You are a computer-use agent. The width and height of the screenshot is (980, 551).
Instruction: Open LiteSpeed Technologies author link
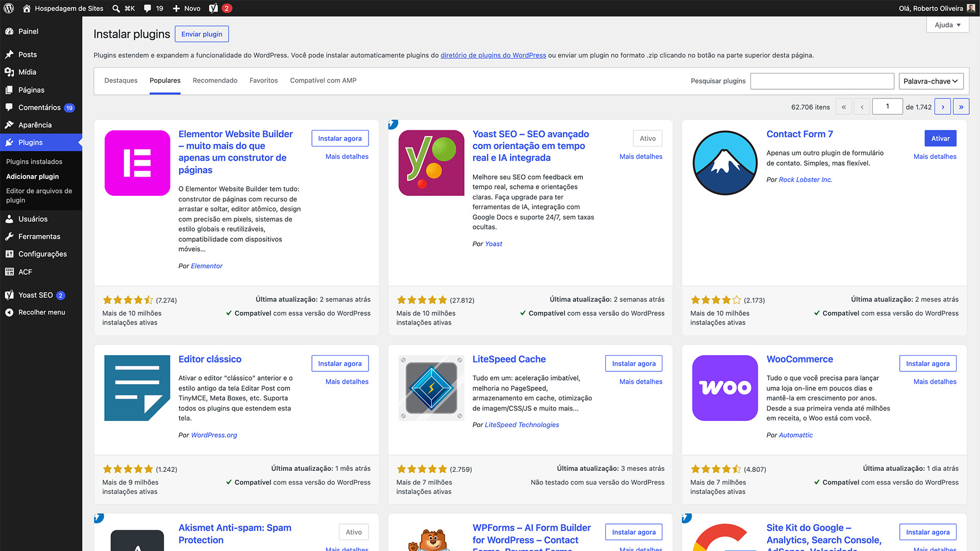point(522,424)
